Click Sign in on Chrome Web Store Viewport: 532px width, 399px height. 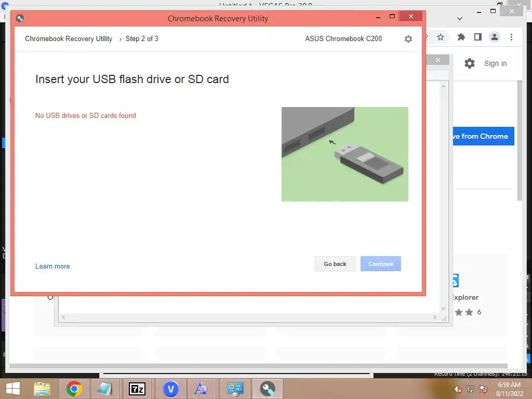click(495, 63)
